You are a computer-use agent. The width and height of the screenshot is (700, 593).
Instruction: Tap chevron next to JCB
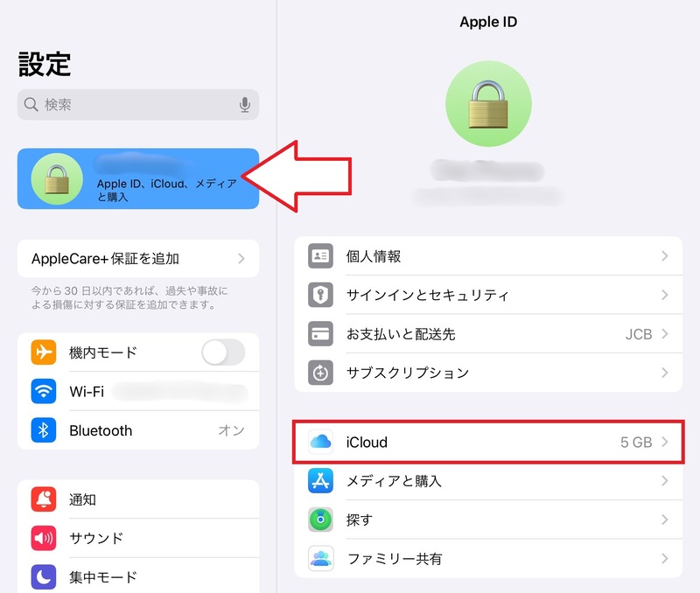665,334
